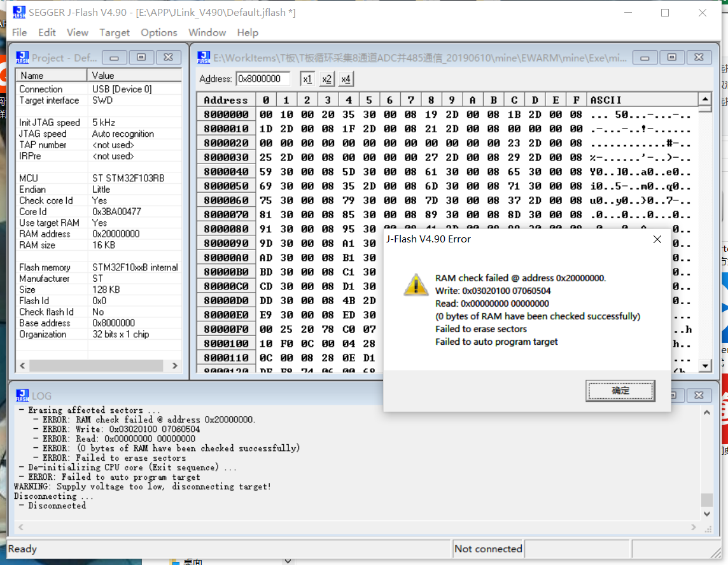Screen dimensions: 728x565
Task: Open the Options menu
Action: coord(159,32)
